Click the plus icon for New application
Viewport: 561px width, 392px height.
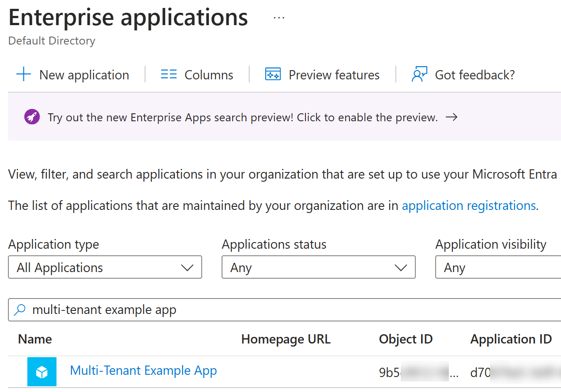coord(23,75)
